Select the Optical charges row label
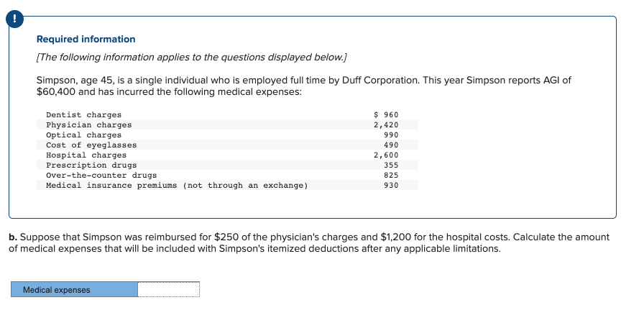This screenshot has height=318, width=644. (83, 135)
